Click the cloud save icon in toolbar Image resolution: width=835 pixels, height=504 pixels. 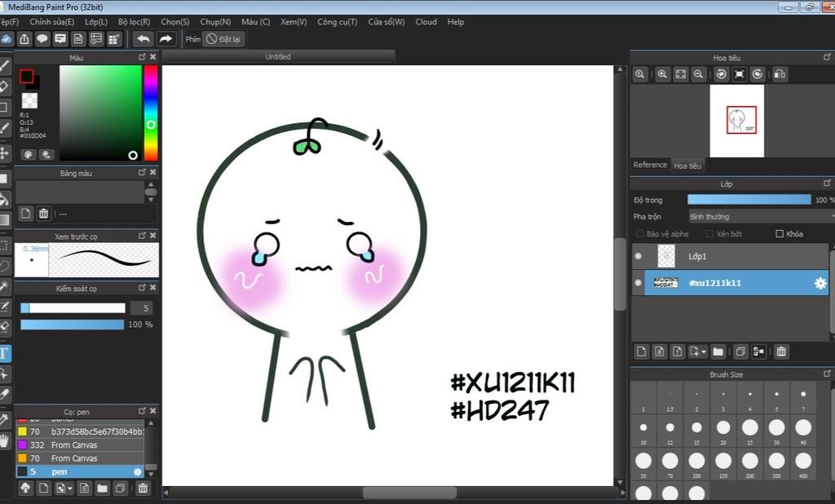(7, 39)
